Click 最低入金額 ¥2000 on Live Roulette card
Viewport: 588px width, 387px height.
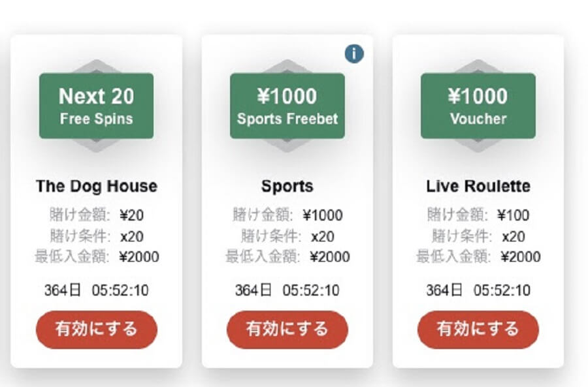coord(478,257)
